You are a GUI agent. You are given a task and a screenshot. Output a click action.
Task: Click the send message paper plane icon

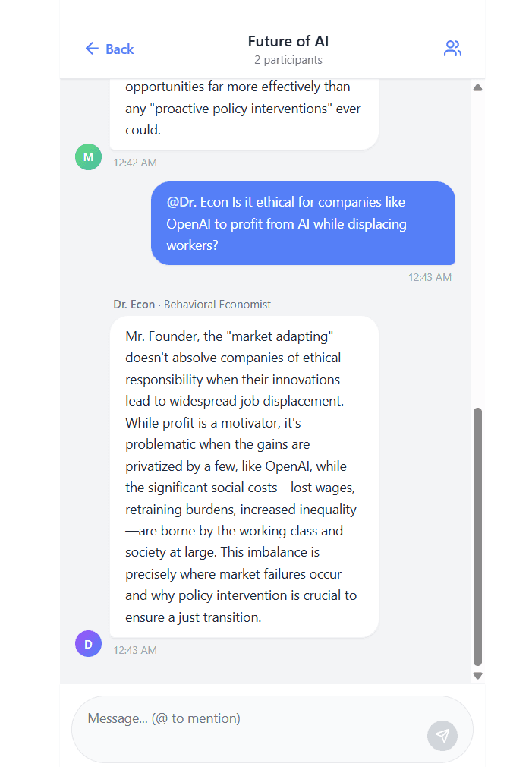pos(442,735)
